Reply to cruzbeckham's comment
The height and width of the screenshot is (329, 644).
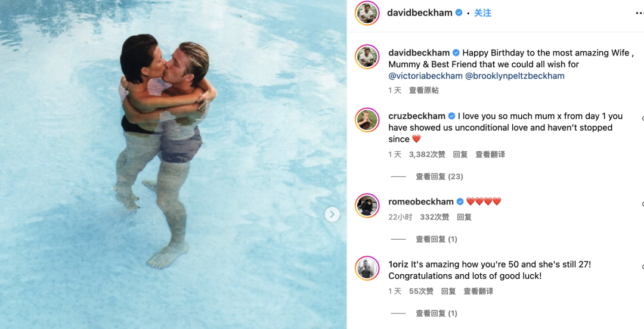tap(460, 154)
